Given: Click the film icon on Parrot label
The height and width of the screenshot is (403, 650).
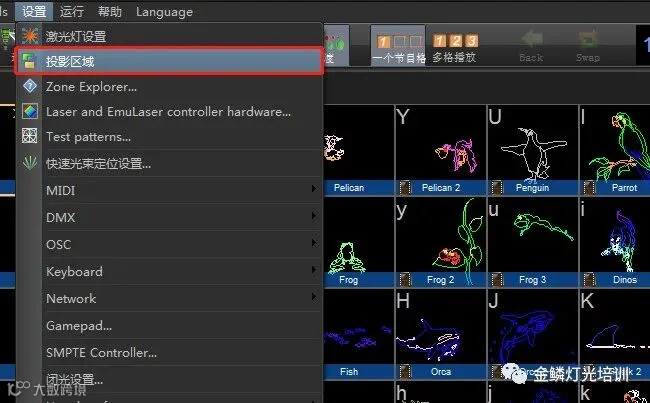Looking at the screenshot, I should click(x=588, y=188).
